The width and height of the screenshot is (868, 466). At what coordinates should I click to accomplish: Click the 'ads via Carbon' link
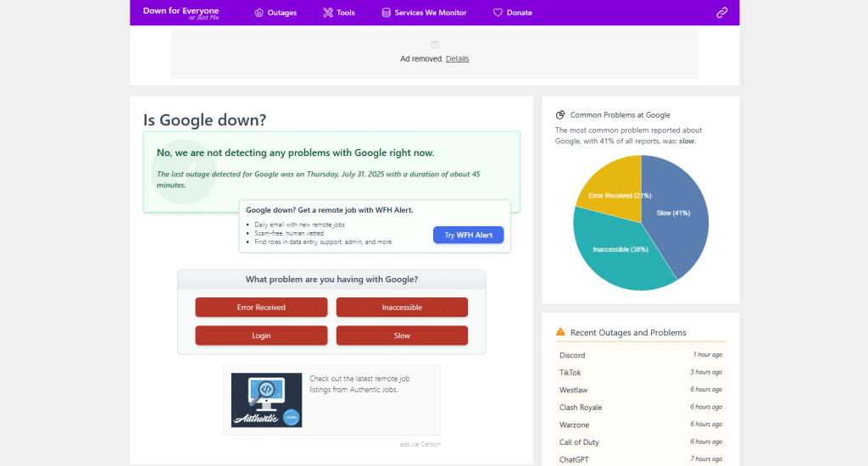420,444
